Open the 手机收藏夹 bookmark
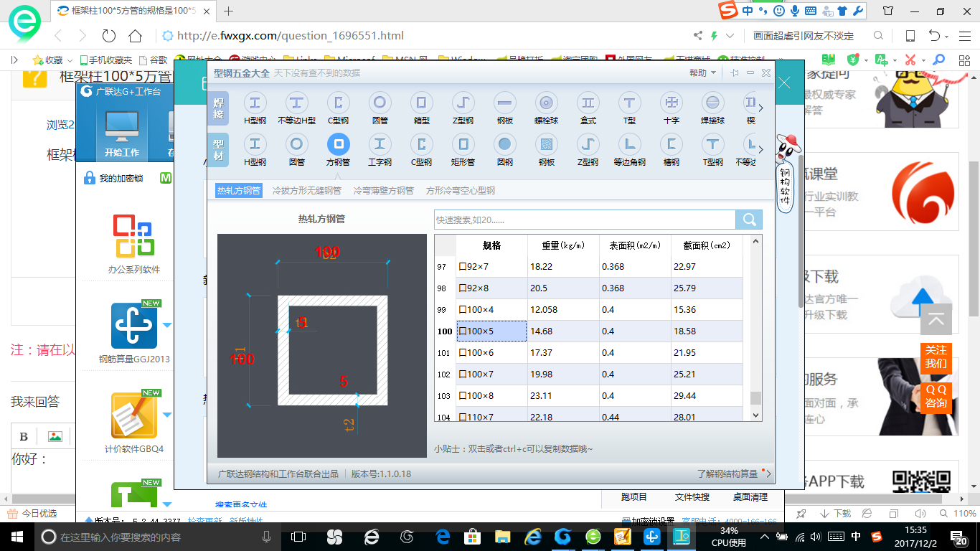This screenshot has width=980, height=551. pos(106,60)
